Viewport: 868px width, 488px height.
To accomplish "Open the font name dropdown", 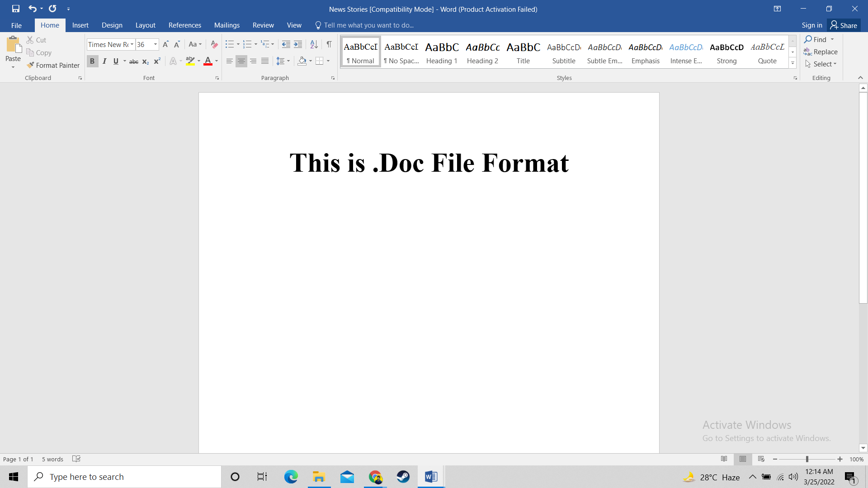I will pos(132,44).
